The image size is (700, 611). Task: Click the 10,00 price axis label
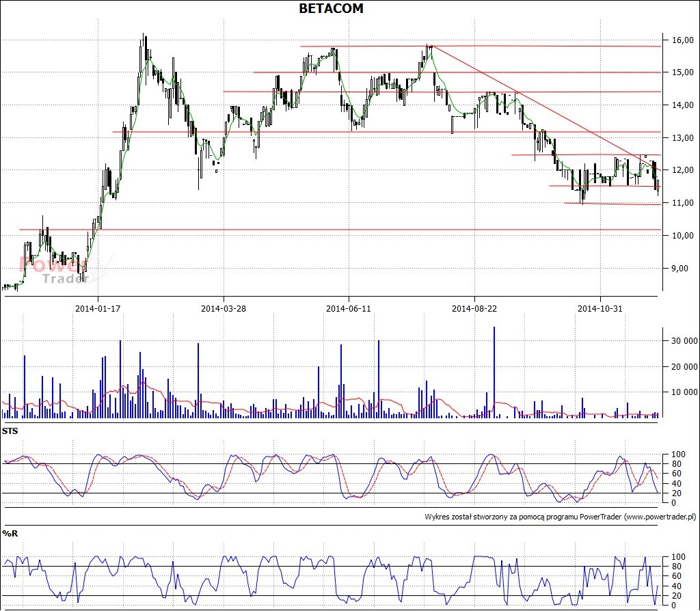click(683, 236)
